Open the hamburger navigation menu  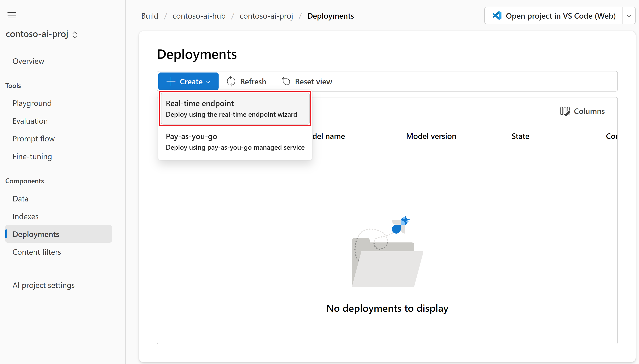coord(12,15)
